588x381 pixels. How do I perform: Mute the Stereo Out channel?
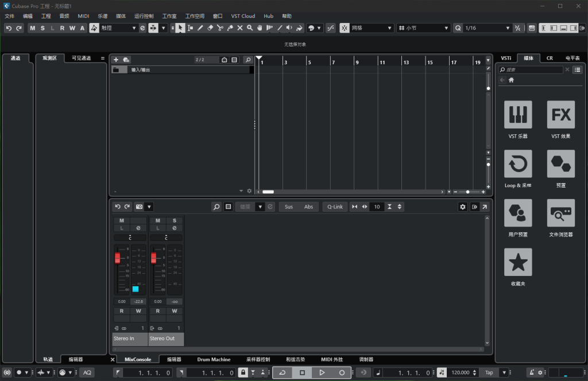tap(157, 220)
